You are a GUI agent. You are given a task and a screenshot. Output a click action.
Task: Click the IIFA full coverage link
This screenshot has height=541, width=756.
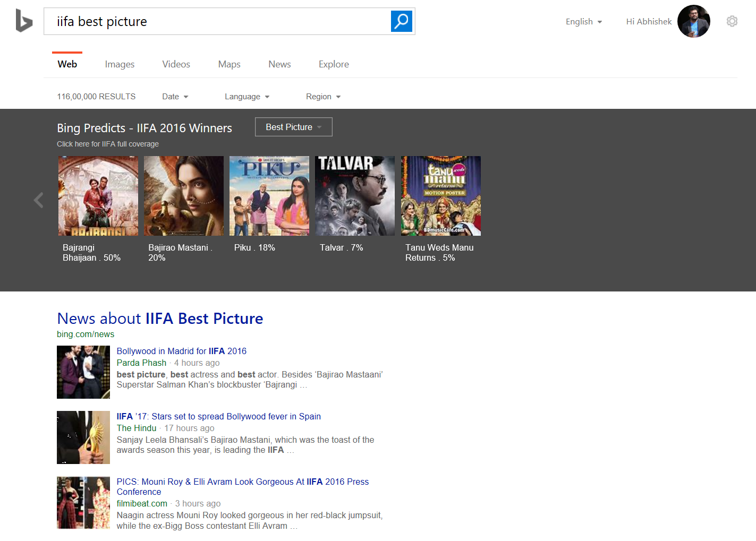[x=108, y=144]
